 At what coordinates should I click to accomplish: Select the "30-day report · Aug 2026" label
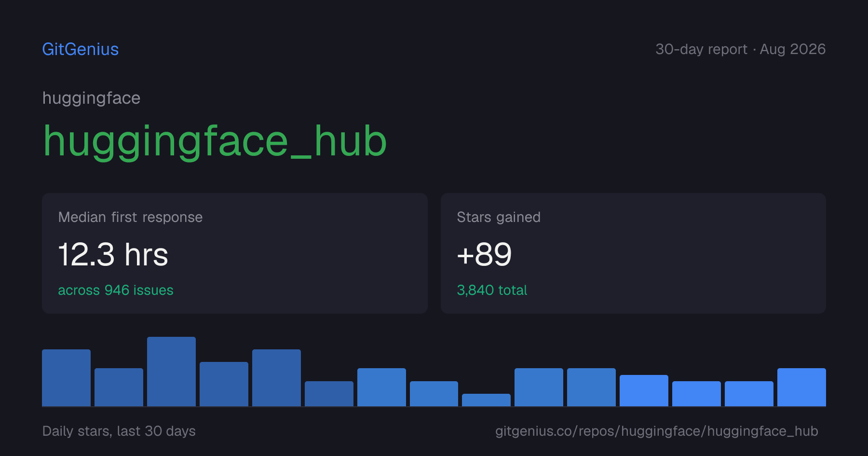[x=740, y=49]
